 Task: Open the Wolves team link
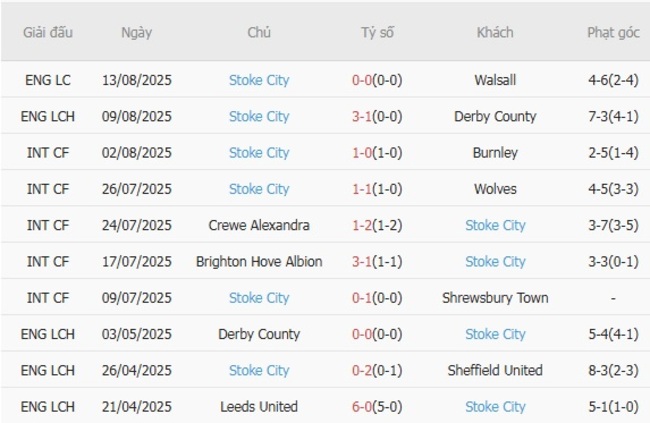click(495, 189)
